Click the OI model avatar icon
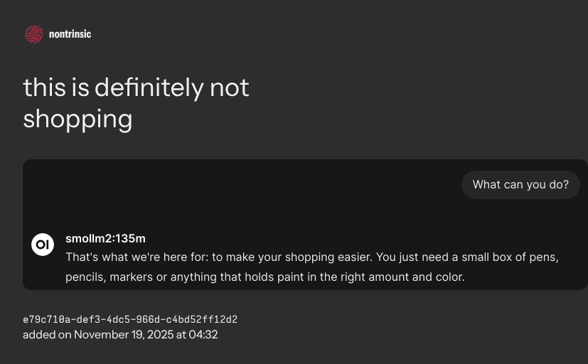This screenshot has height=364, width=588. (43, 245)
